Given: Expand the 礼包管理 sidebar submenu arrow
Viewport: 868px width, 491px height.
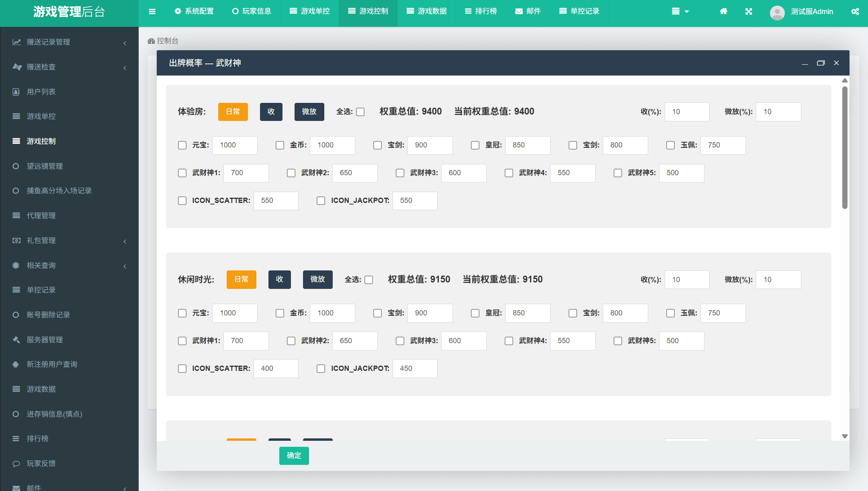Looking at the screenshot, I should 125,241.
